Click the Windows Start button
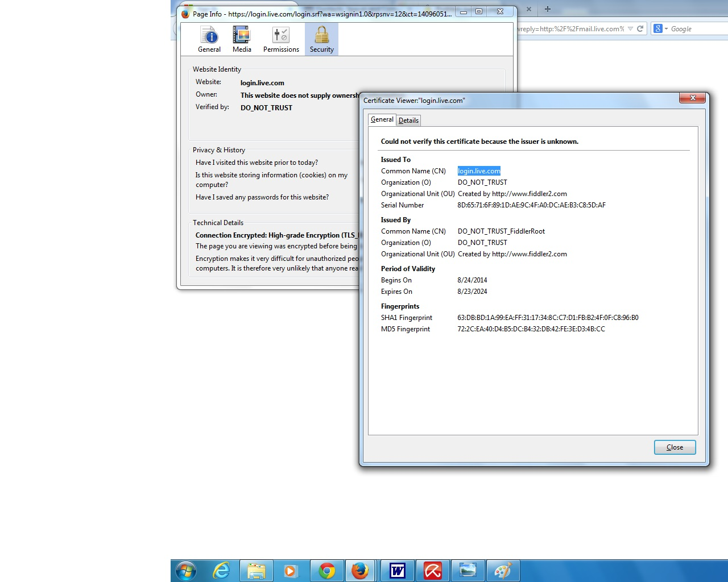 (x=186, y=570)
